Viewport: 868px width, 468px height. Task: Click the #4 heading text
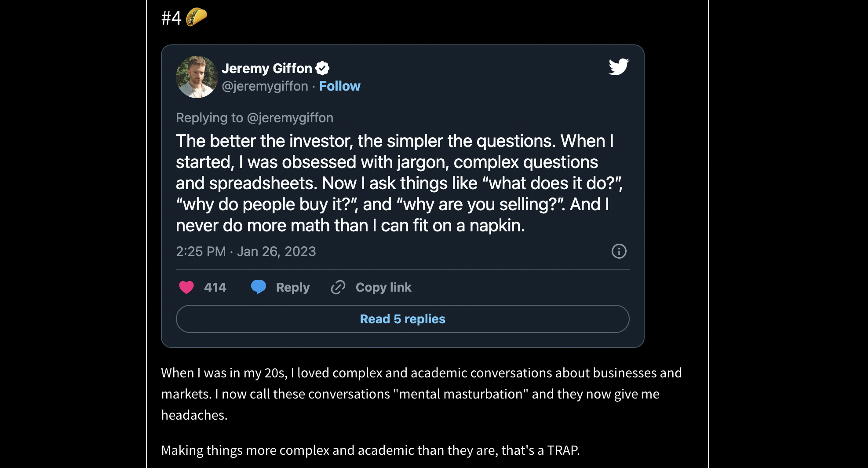click(171, 18)
